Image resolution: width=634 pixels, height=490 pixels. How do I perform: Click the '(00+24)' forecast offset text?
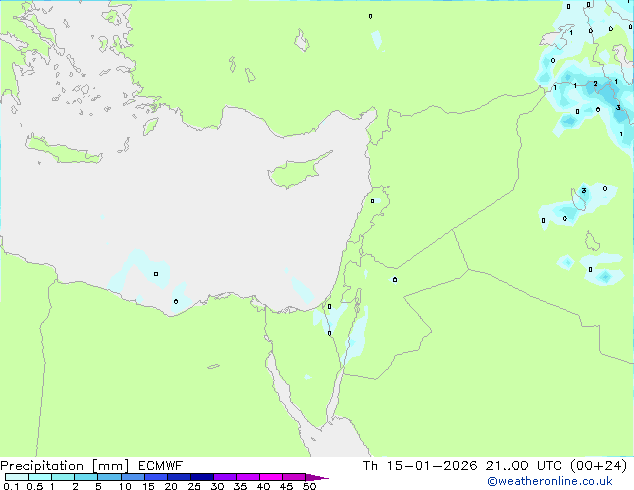[x=598, y=466]
